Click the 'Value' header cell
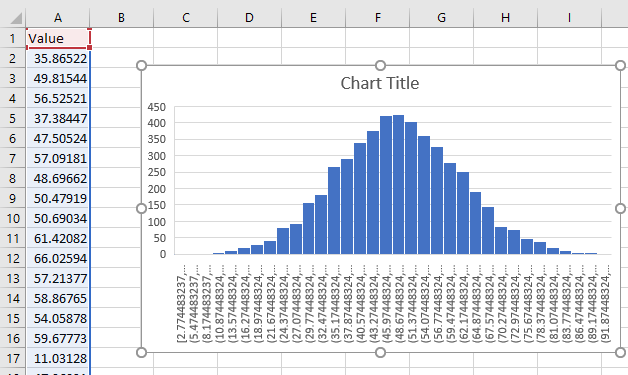 tap(58, 38)
